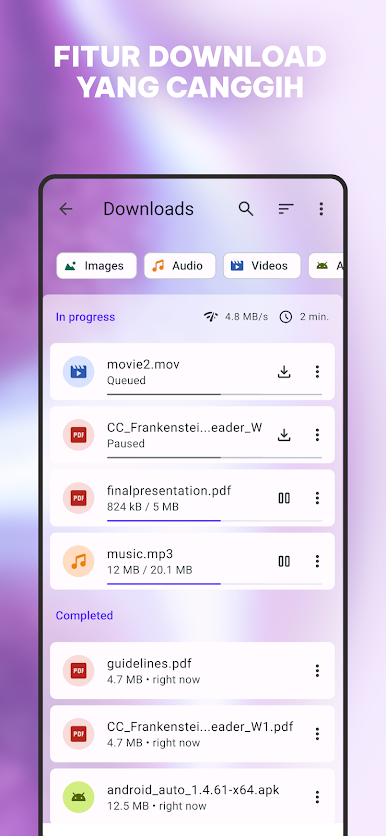Click the music.mp3 file name
This screenshot has height=836, width=386.
click(140, 554)
